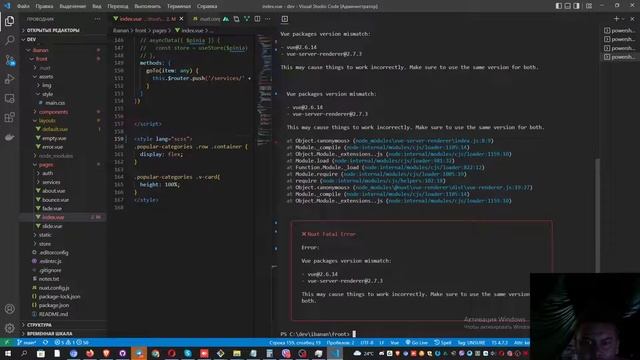The width and height of the screenshot is (640, 360).
Task: Open errors and warnings count in status bar
Action: click(x=72, y=342)
